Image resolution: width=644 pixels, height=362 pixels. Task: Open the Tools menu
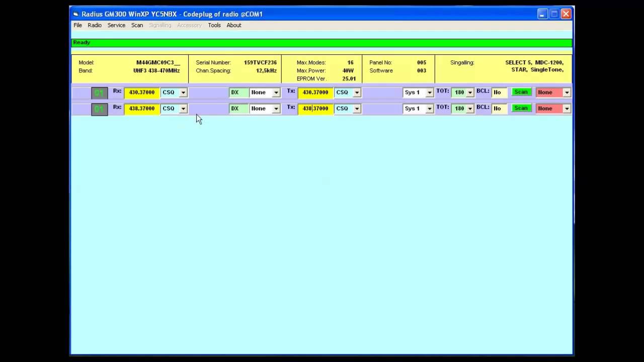(214, 25)
